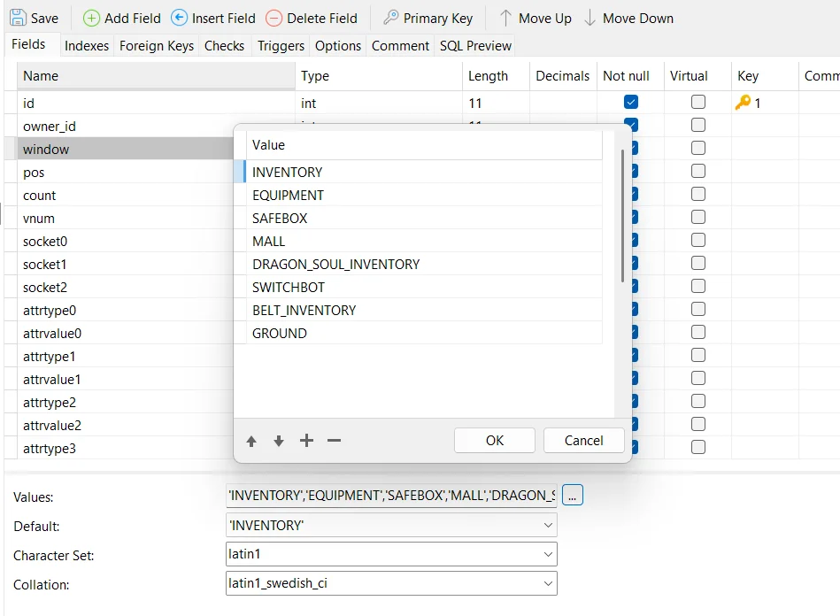Toggle Not null checkbox for id

tap(631, 103)
